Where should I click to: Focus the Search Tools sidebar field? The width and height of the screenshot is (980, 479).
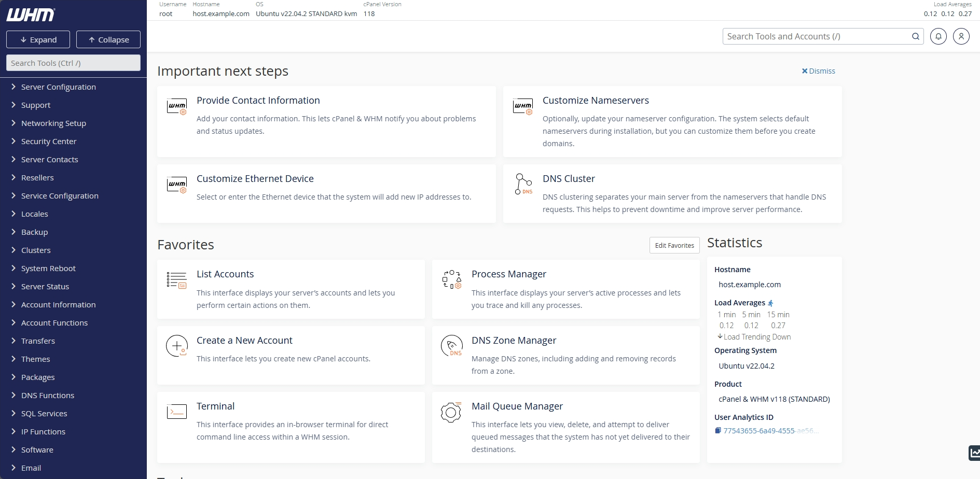(73, 63)
